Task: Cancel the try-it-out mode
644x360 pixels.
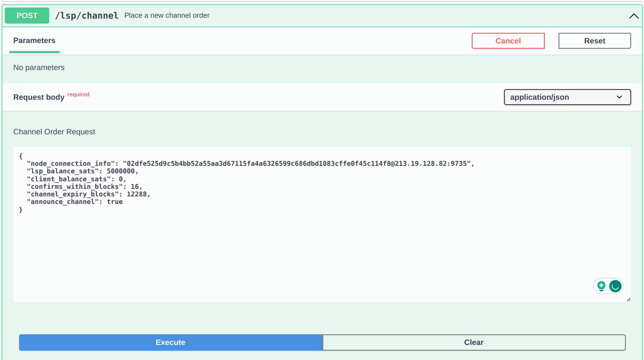Action: pos(508,41)
